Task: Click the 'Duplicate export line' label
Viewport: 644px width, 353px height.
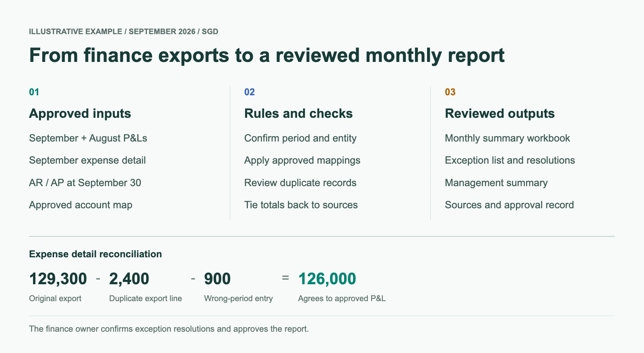Action: coord(145,299)
